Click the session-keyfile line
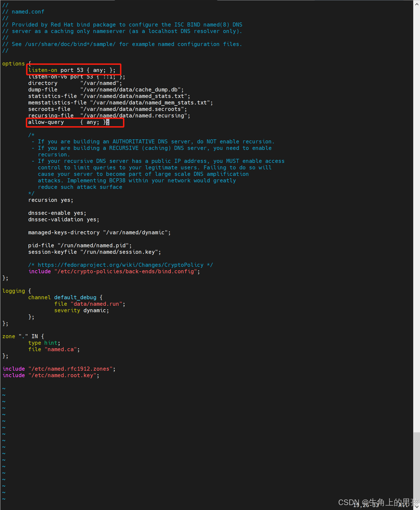This screenshot has width=420, height=510. click(94, 252)
